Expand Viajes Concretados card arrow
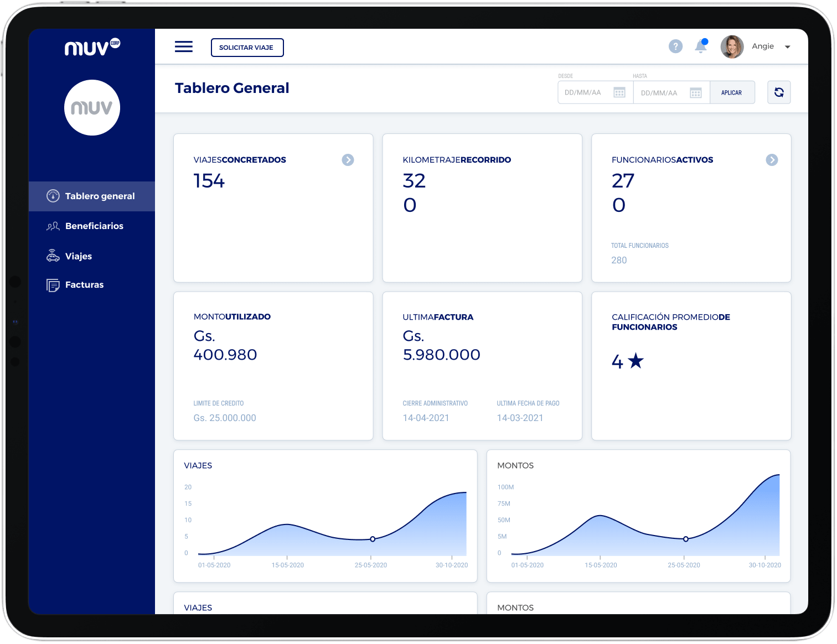 [348, 160]
